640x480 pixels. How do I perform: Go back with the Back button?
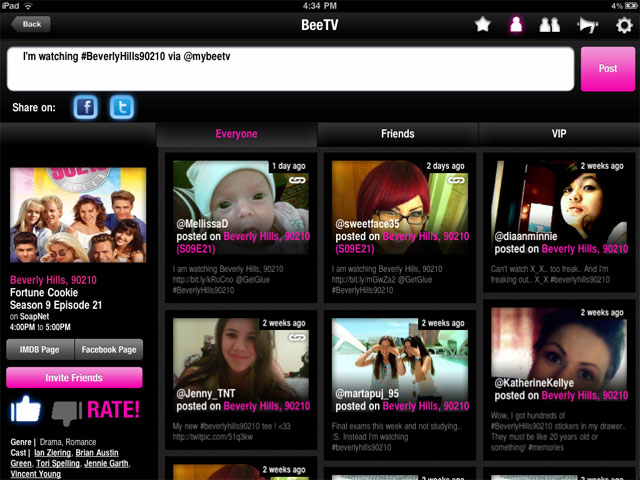pos(31,24)
